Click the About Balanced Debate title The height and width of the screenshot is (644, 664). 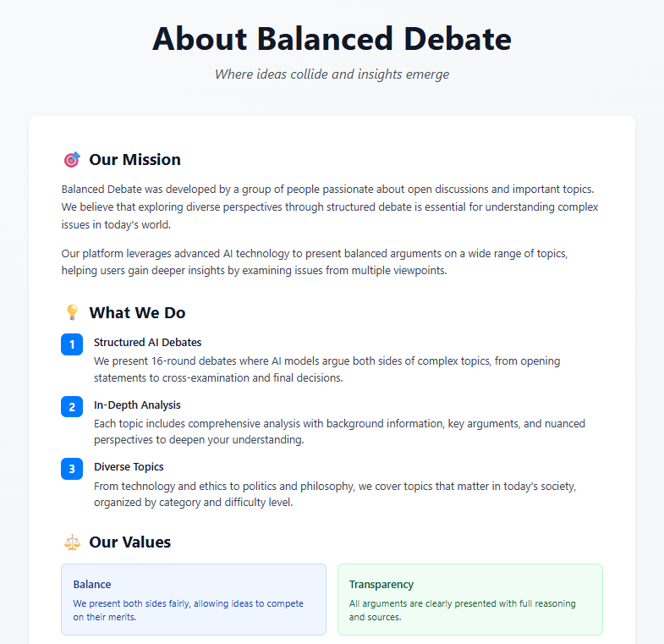pos(332,40)
